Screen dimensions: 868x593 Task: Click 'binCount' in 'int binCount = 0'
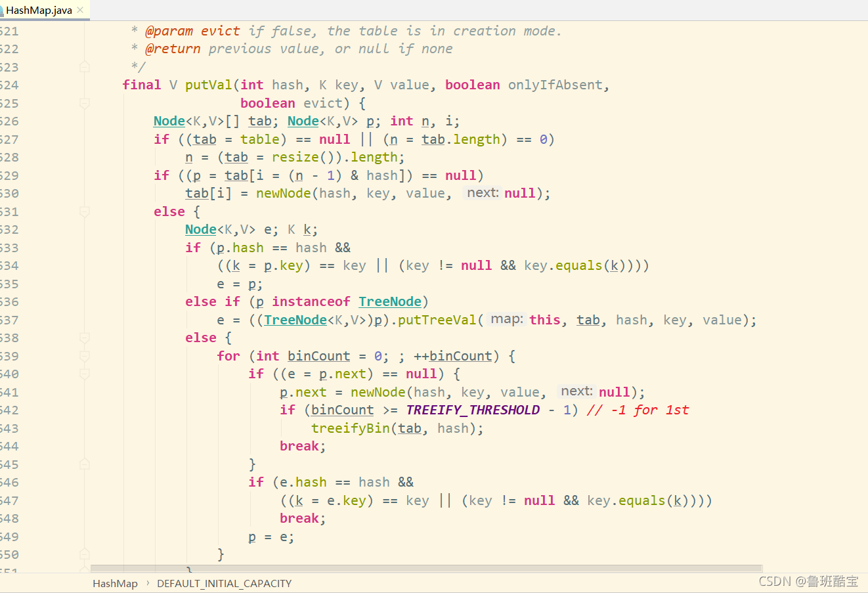click(x=319, y=356)
